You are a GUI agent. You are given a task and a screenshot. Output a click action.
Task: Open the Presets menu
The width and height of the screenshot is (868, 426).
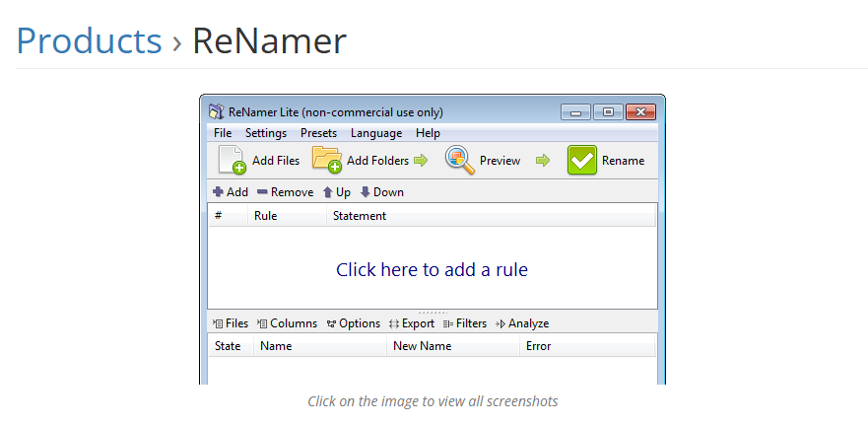(319, 133)
